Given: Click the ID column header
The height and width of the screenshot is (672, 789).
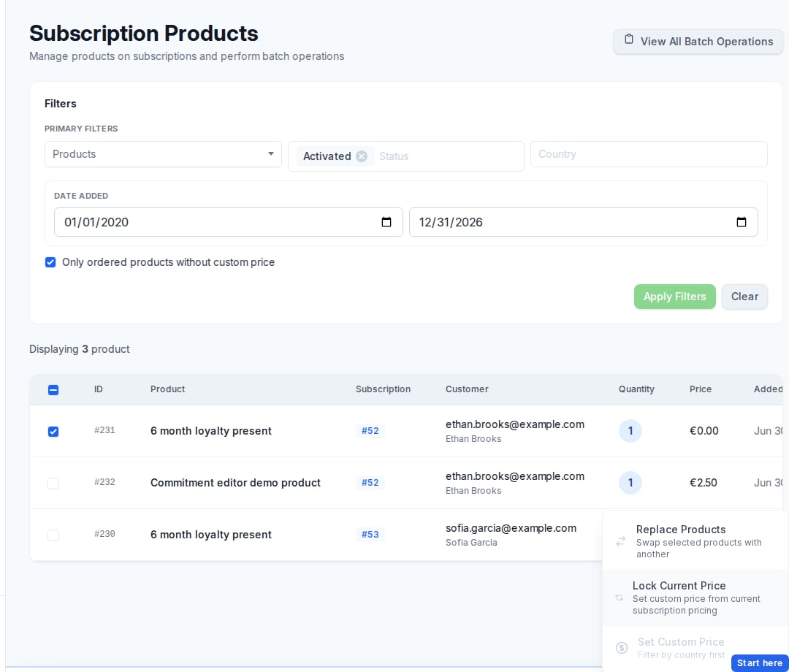Looking at the screenshot, I should click(98, 389).
